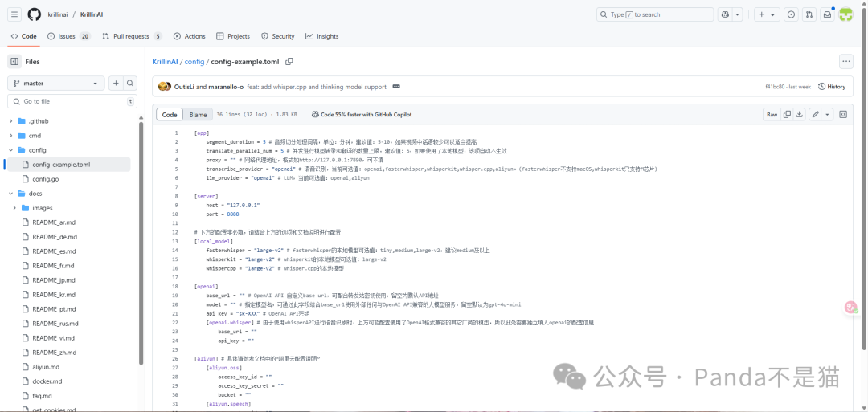Open the Security tab

click(x=278, y=36)
